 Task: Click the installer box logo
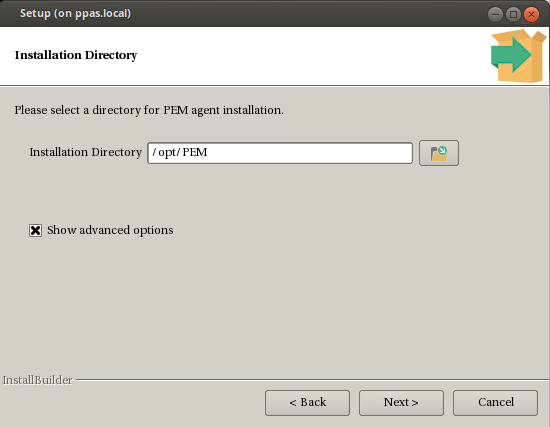click(518, 56)
